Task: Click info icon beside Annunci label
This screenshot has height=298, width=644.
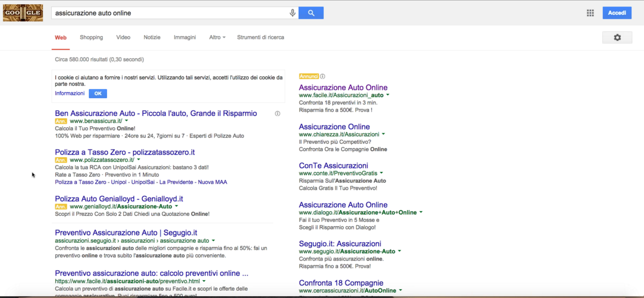Action: 323,76
